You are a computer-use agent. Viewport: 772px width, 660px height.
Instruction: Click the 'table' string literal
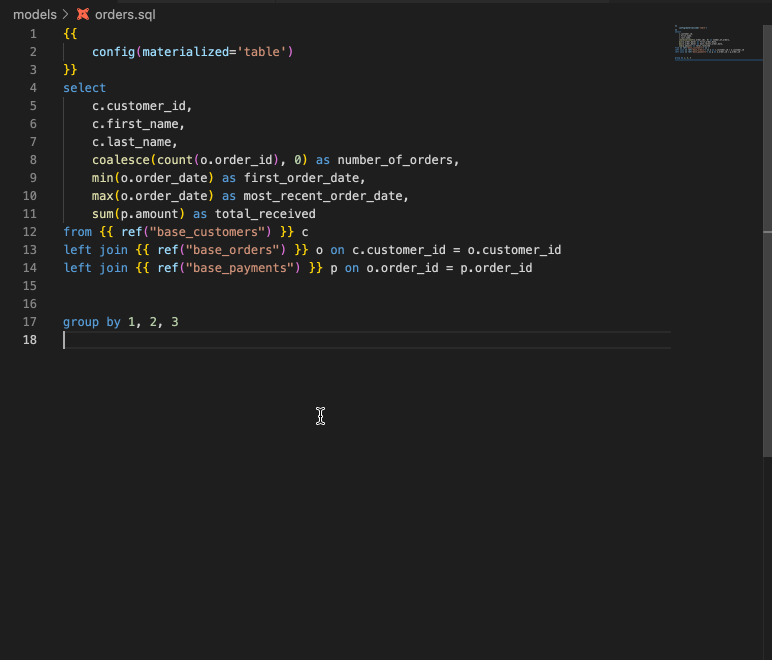pos(261,52)
